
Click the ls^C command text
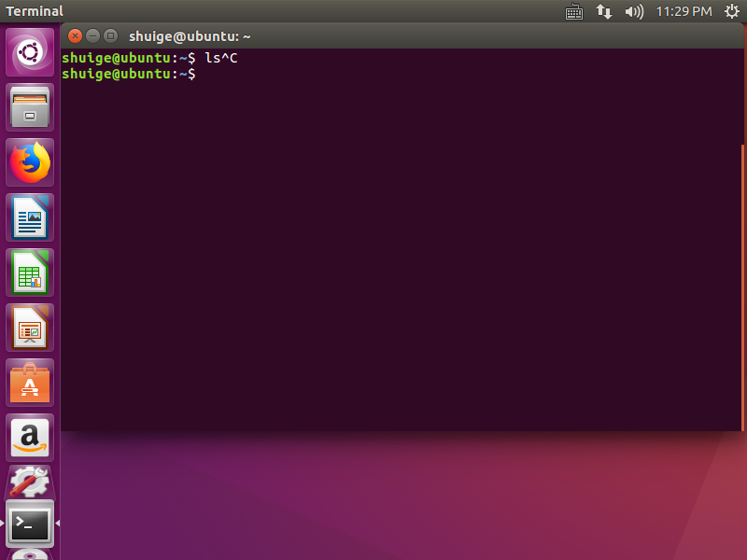[x=221, y=58]
